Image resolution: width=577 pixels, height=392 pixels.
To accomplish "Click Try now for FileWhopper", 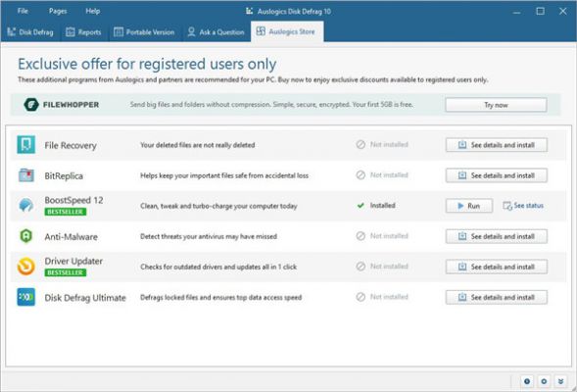I will point(496,105).
